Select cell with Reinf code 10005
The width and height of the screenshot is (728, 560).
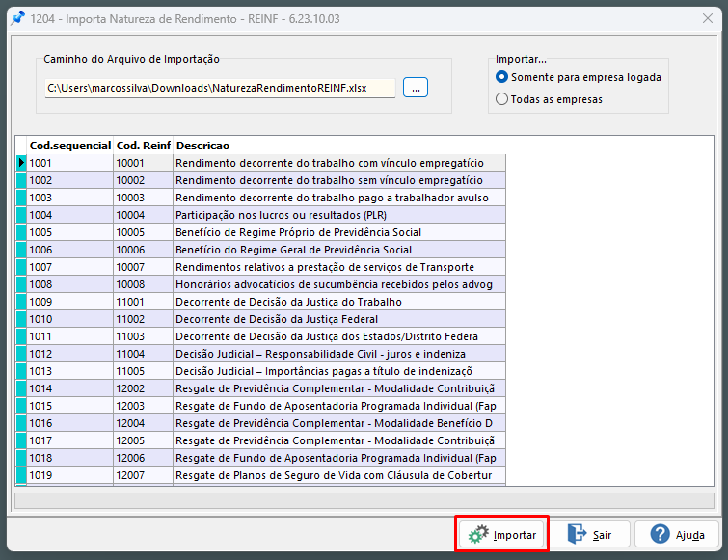pos(143,232)
